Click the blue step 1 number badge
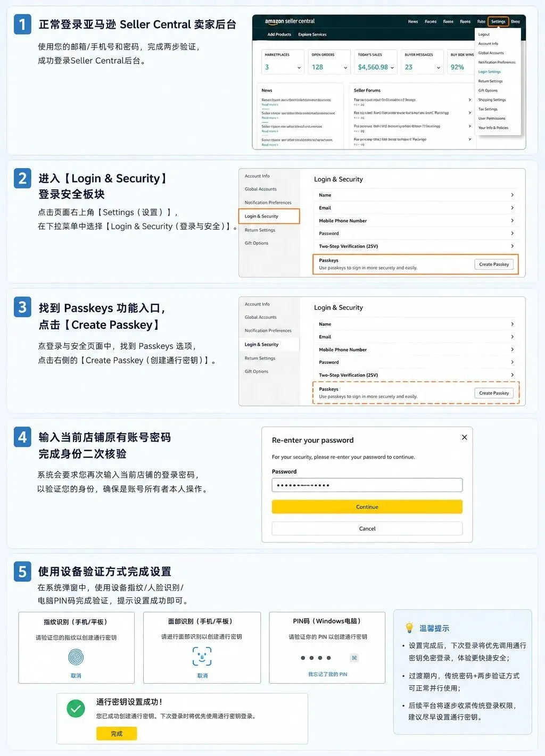The height and width of the screenshot is (756, 545). point(22,24)
